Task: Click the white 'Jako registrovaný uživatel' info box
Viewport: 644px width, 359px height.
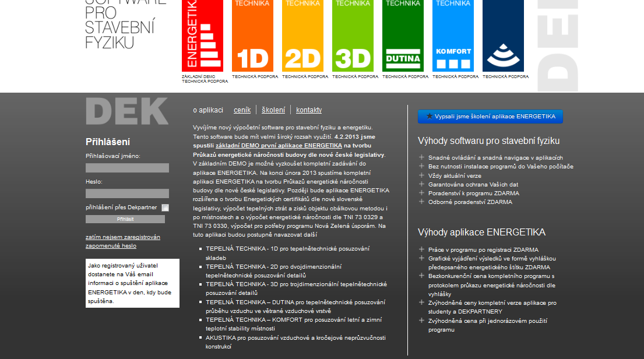Action: pos(132,283)
